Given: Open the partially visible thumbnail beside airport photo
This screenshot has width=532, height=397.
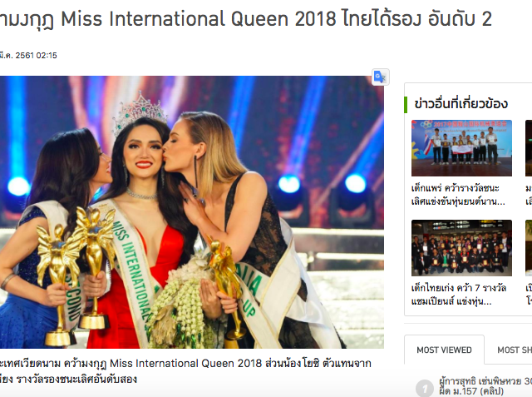Looking at the screenshot, I should pyautogui.click(x=529, y=247).
